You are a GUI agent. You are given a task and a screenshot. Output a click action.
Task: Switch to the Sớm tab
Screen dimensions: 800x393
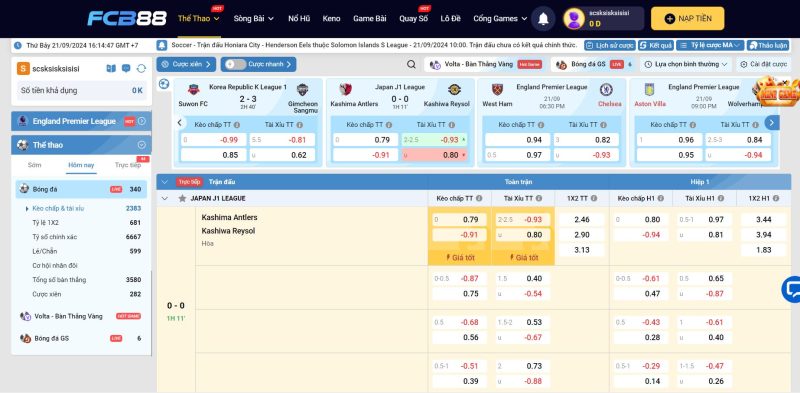35,165
